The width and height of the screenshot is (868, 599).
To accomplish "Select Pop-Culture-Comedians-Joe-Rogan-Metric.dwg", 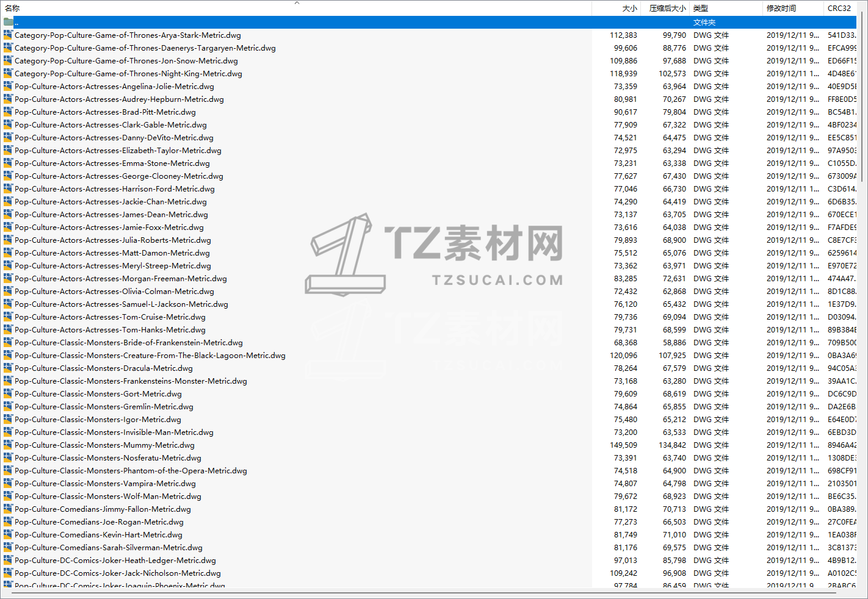I will click(x=99, y=522).
